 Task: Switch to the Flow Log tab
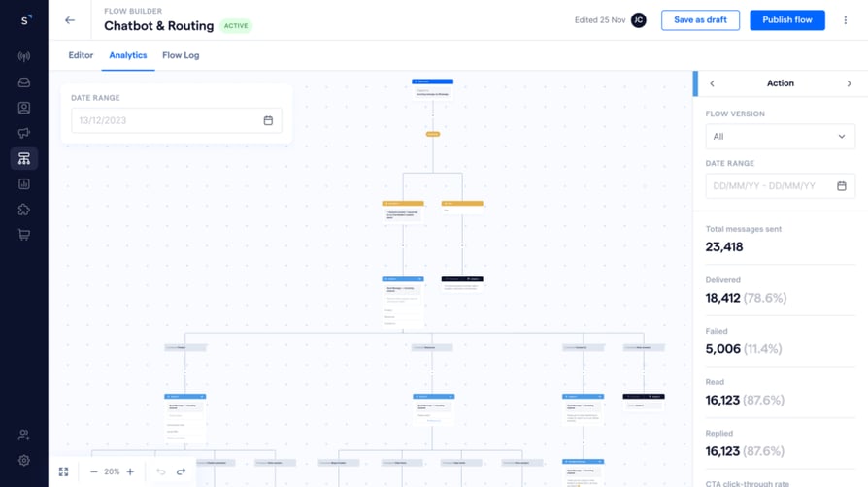pos(181,55)
